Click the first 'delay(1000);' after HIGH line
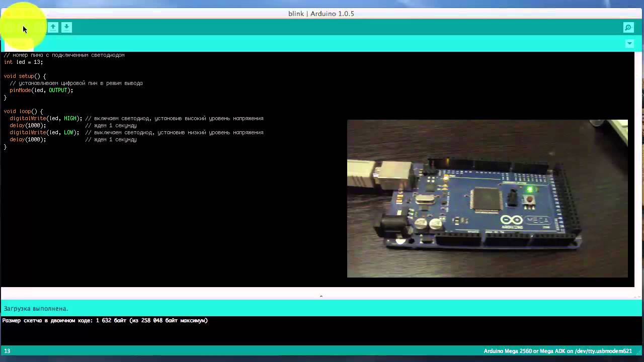 click(x=28, y=126)
